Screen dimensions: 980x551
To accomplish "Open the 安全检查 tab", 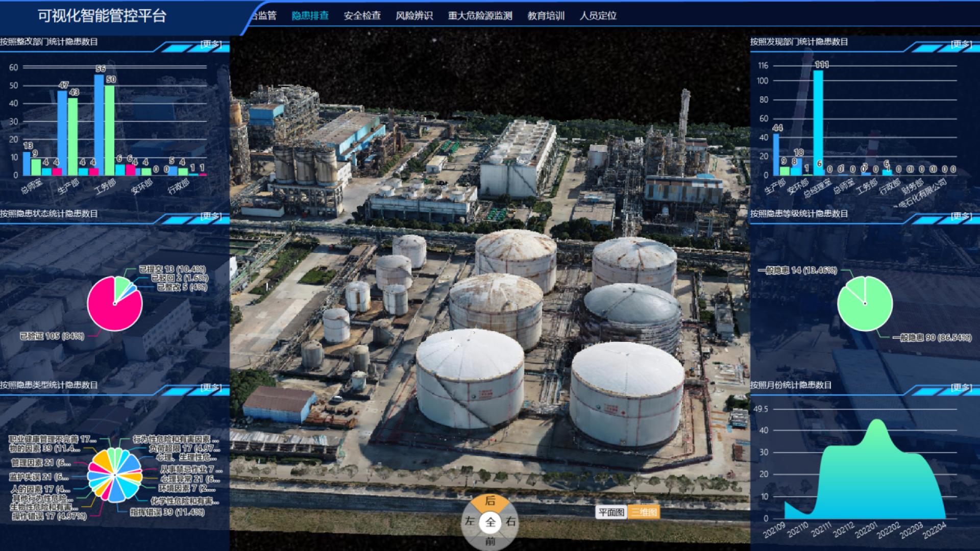I will click(x=362, y=16).
